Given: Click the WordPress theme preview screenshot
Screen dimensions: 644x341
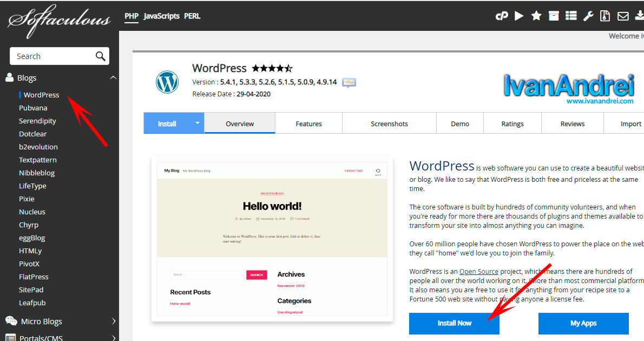Looking at the screenshot, I should (272, 239).
